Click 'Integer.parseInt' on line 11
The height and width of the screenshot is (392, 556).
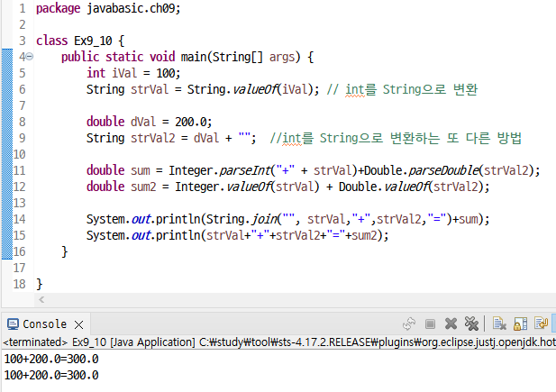[220, 170]
